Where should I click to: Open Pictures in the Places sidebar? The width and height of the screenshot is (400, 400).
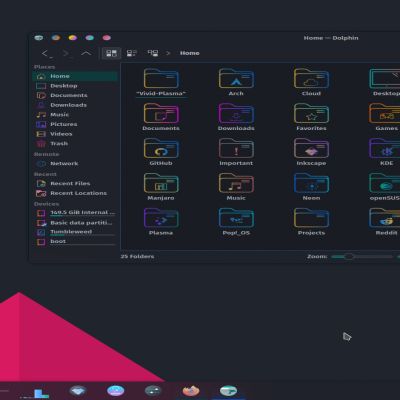click(x=75, y=124)
